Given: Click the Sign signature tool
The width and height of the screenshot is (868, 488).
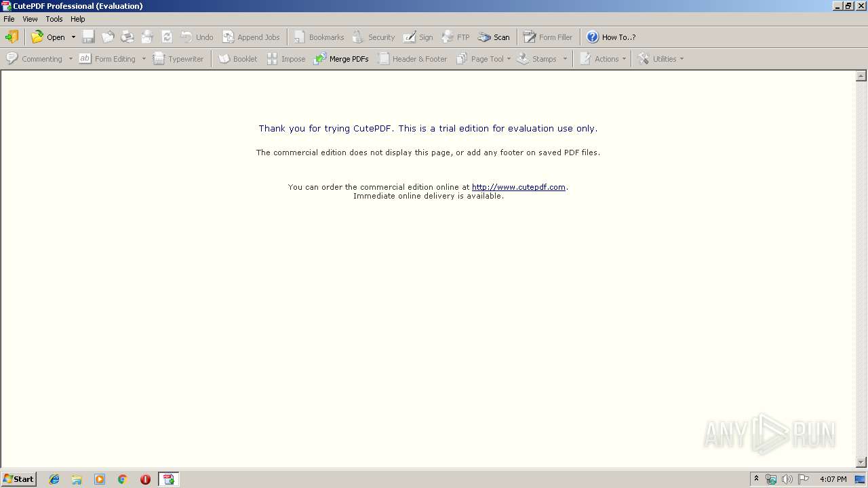Looking at the screenshot, I should (x=418, y=37).
